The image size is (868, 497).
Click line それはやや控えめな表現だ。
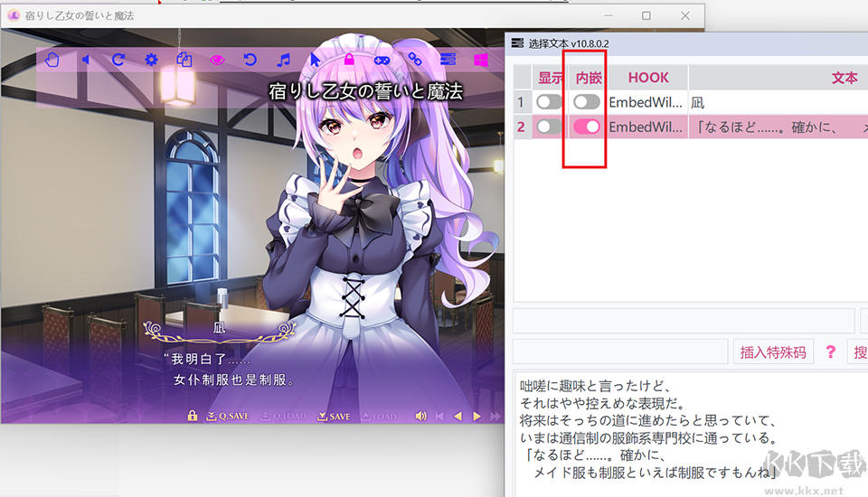click(x=602, y=403)
